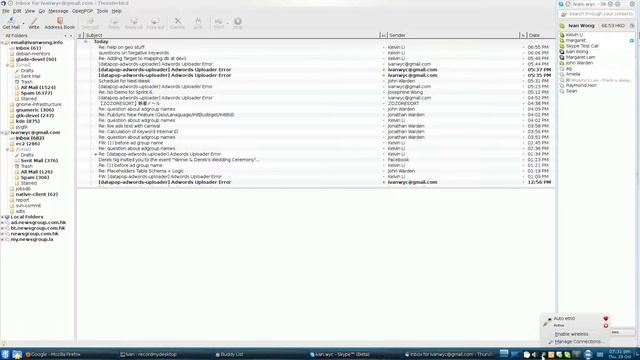
Task: Click the Reply toolbar icon
Action: pyautogui.click(x=114, y=23)
